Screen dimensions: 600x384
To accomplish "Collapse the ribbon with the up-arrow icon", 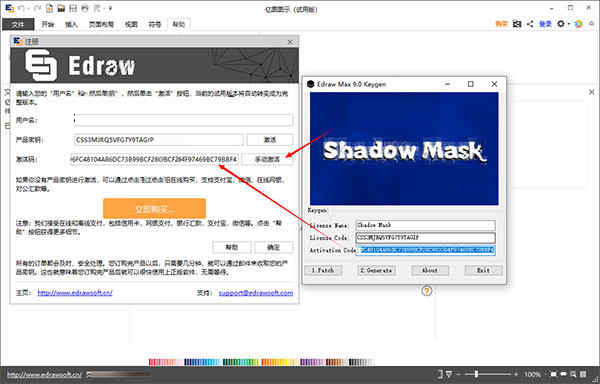I will [592, 24].
